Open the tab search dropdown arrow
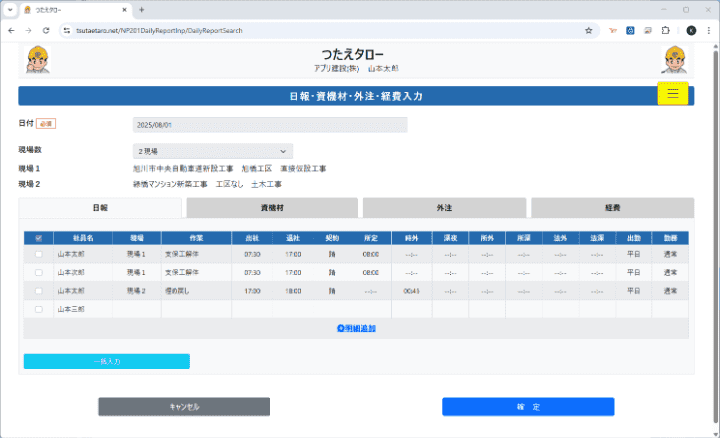The height and width of the screenshot is (438, 720). (x=10, y=10)
